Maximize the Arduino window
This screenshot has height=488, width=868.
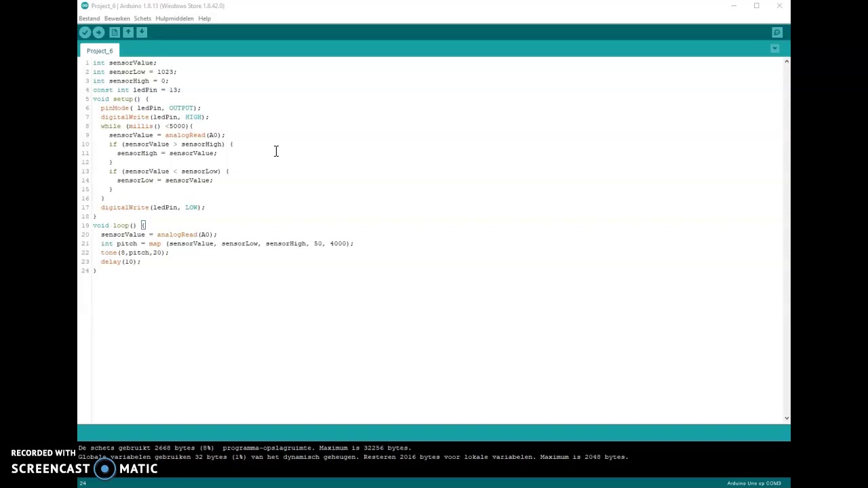click(756, 6)
